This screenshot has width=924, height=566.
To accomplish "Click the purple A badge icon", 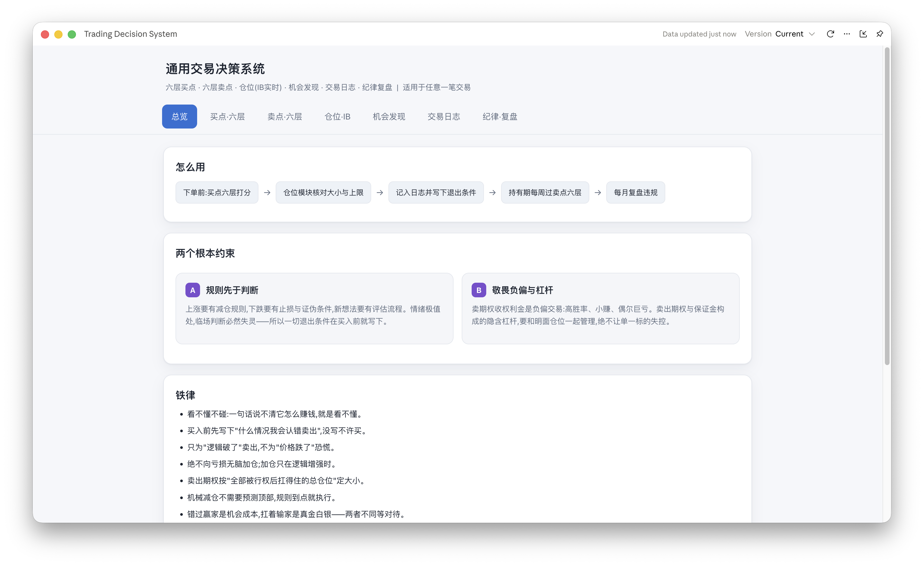I will pos(192,290).
